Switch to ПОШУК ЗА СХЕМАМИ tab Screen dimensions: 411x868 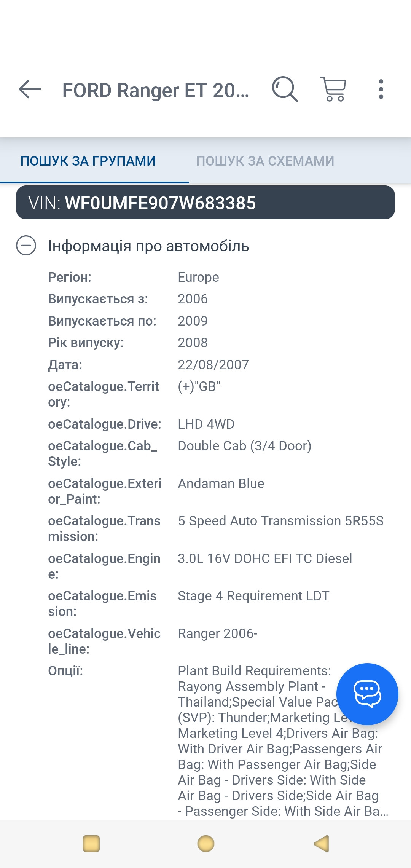pos(265,161)
